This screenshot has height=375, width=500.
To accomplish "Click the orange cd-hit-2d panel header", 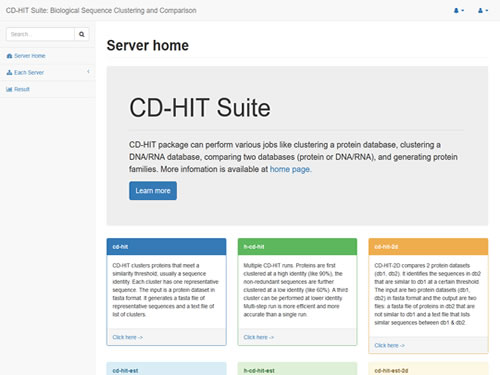I will (x=428, y=247).
